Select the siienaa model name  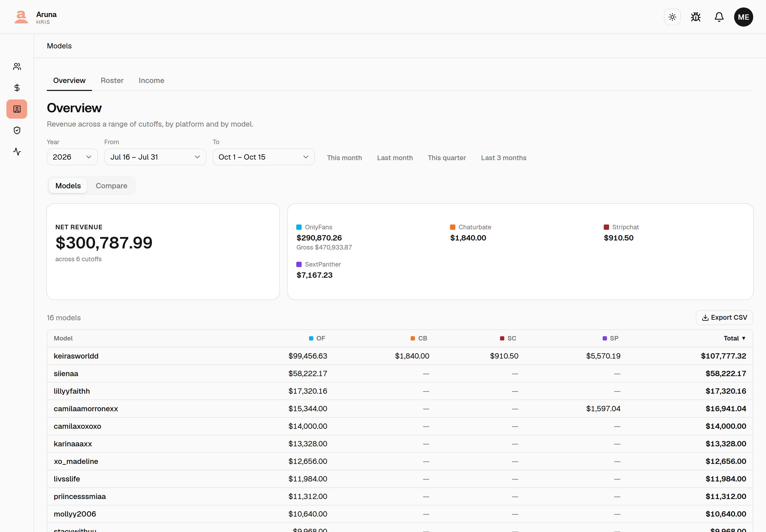[x=66, y=373]
